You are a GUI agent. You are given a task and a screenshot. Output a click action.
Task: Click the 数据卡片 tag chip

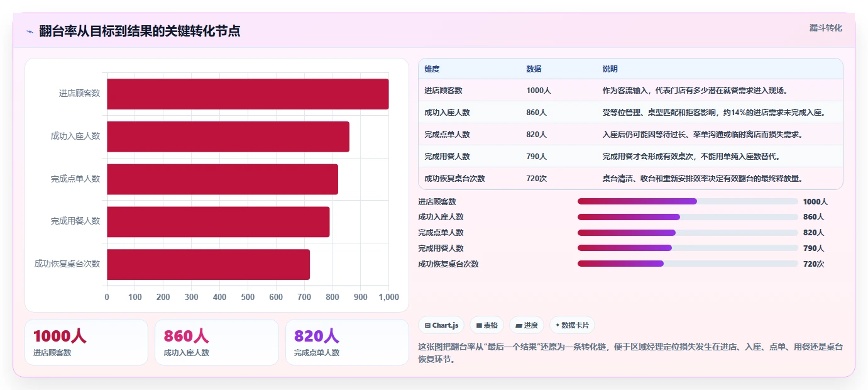pyautogui.click(x=572, y=325)
